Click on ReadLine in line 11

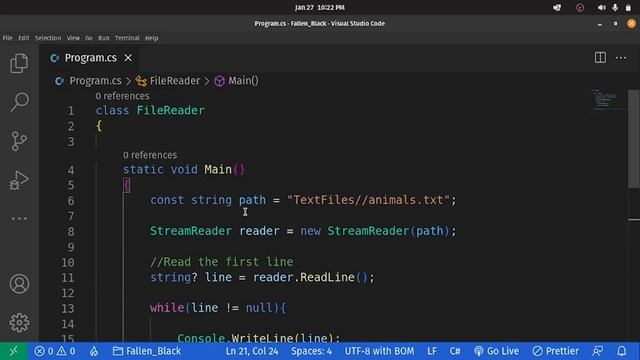point(327,277)
